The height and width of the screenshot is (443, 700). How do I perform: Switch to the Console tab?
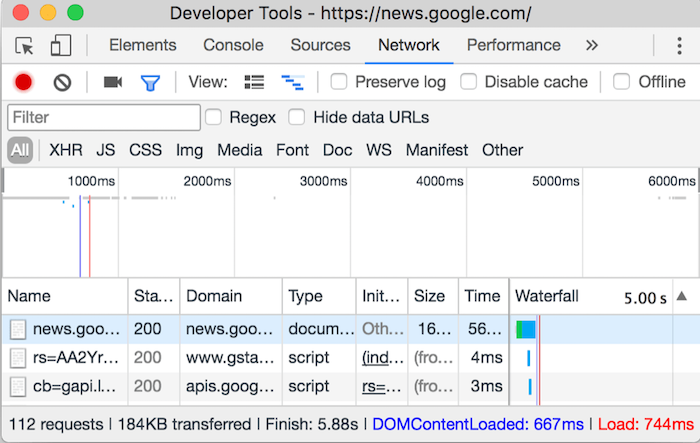click(233, 45)
